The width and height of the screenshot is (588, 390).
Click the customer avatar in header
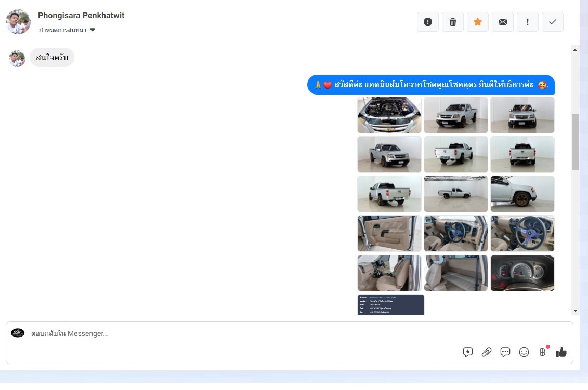[18, 22]
